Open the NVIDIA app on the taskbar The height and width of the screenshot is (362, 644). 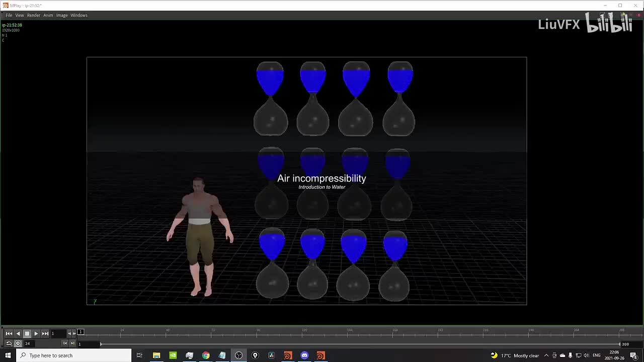[173, 355]
